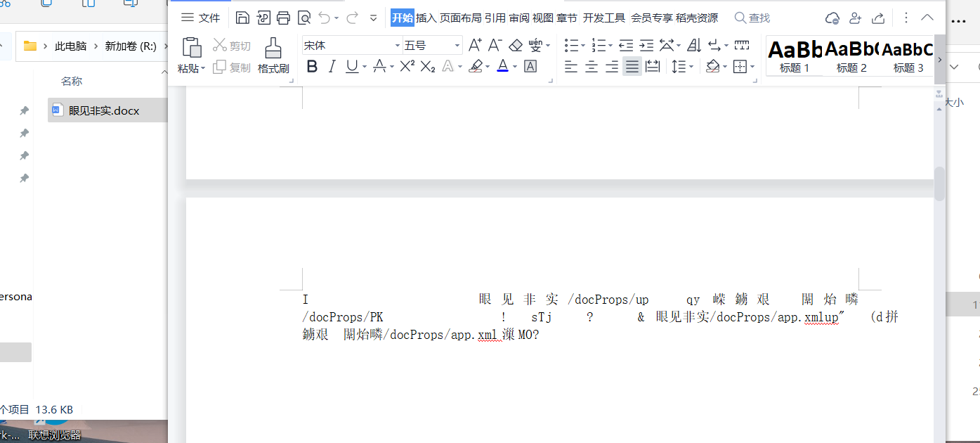Viewport: 980px width, 443px height.
Task: Increase font size with A+ icon
Action: tap(475, 45)
